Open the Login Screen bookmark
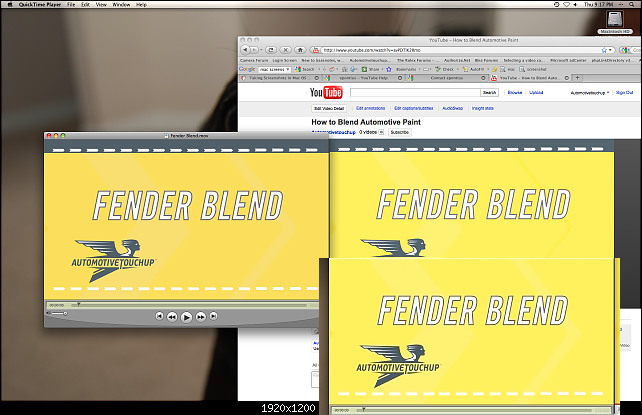The image size is (642, 415). tap(285, 60)
